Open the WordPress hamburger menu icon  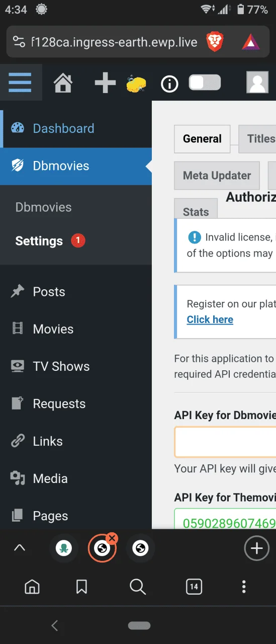pyautogui.click(x=20, y=82)
